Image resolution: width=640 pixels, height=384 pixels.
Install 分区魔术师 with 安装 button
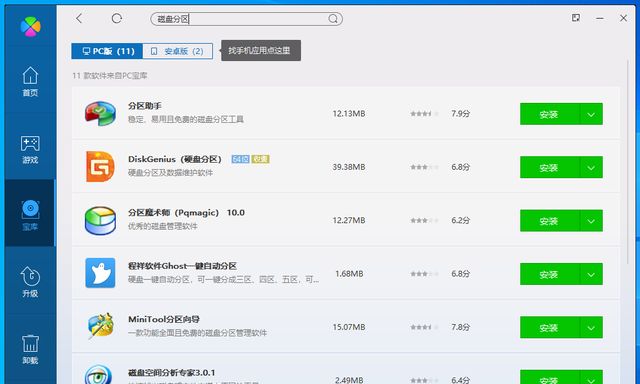pos(549,221)
